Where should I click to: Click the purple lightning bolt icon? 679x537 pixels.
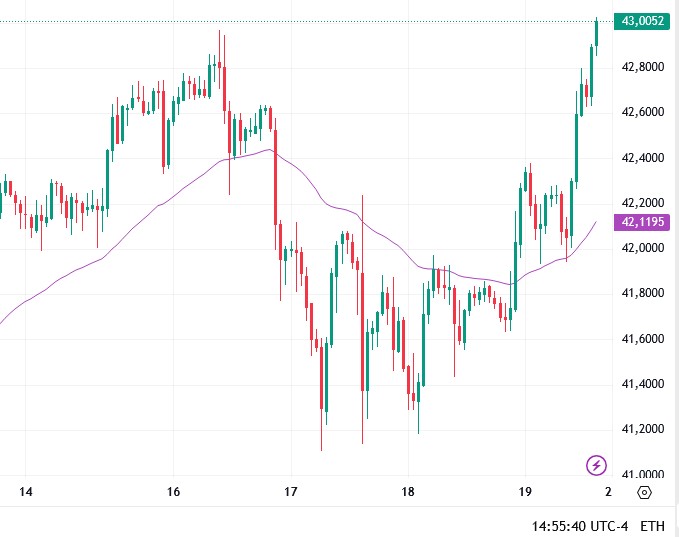pos(596,464)
